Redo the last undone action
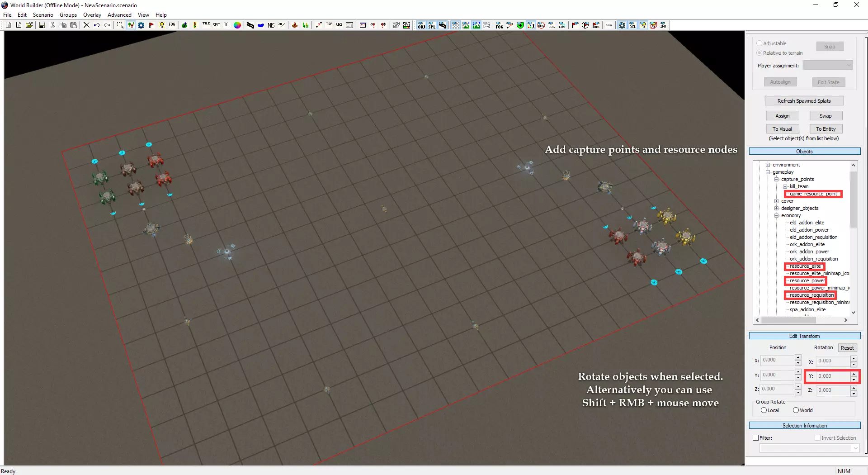Image resolution: width=868 pixels, height=475 pixels. (107, 25)
